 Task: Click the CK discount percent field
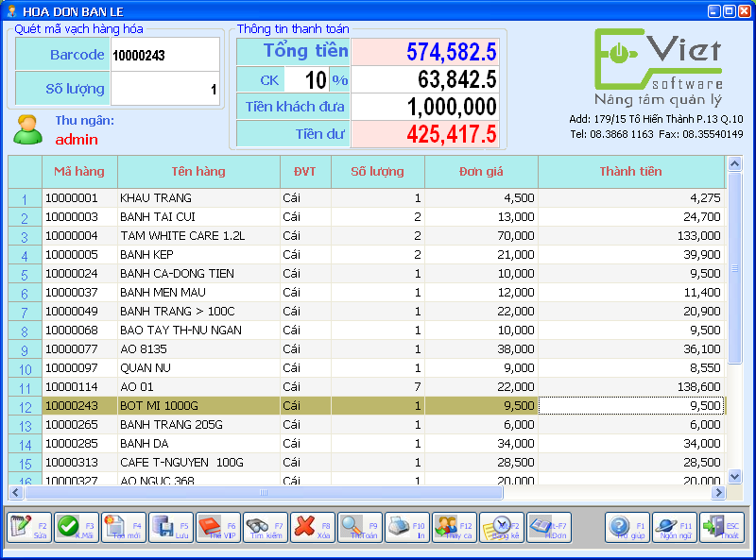click(306, 79)
